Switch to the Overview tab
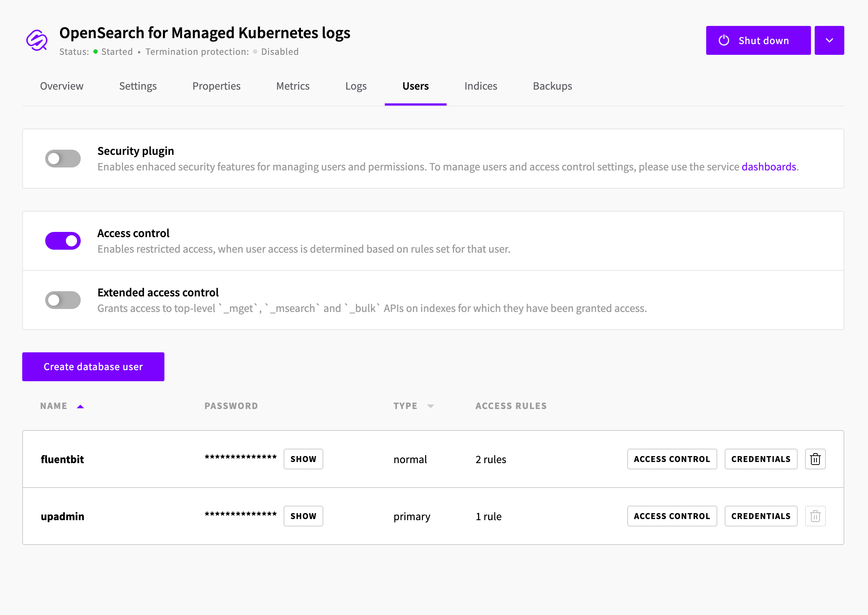This screenshot has height=615, width=868. [x=62, y=86]
